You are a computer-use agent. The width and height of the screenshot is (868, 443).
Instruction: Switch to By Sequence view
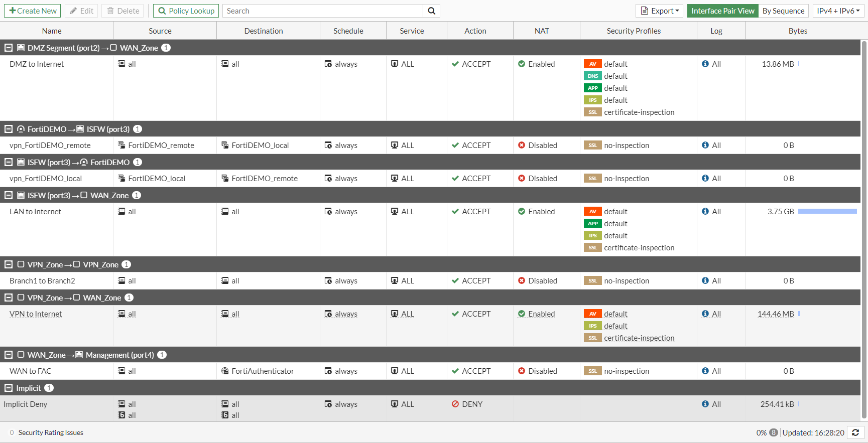pos(783,11)
